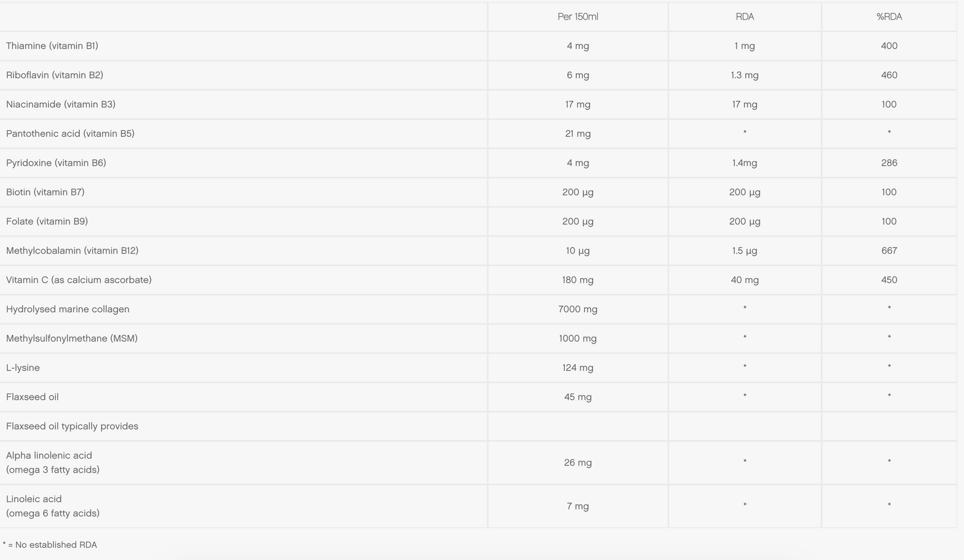This screenshot has height=560, width=964.
Task: Select Vitamin C (as calcium ascorbate) label
Action: pos(78,280)
